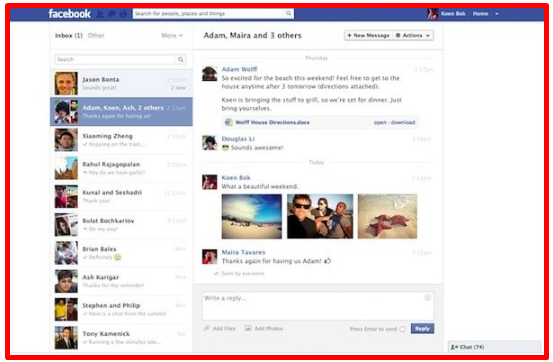Click inbox search magnifier icon
This screenshot has height=362, width=553.
(181, 59)
